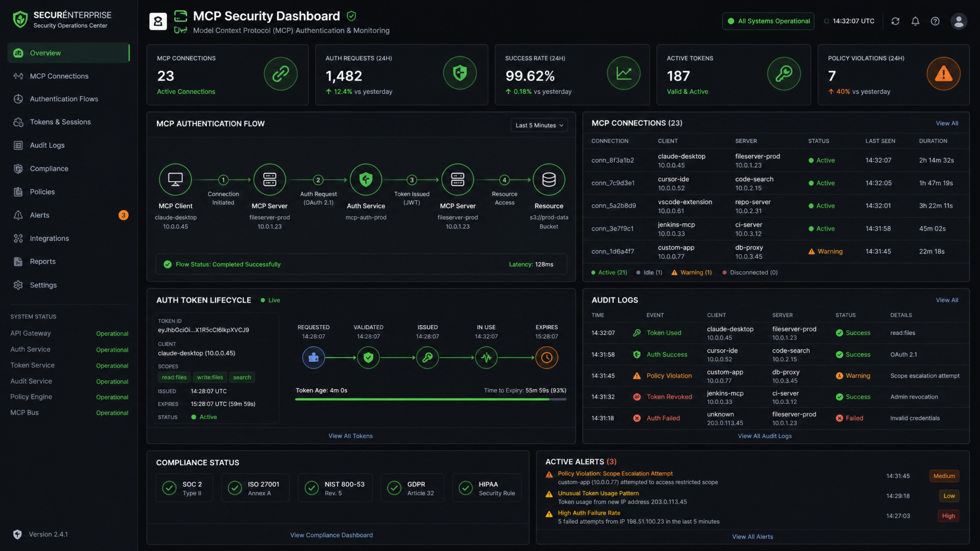Click the Requested stage icon in token lifecycle

tap(313, 357)
